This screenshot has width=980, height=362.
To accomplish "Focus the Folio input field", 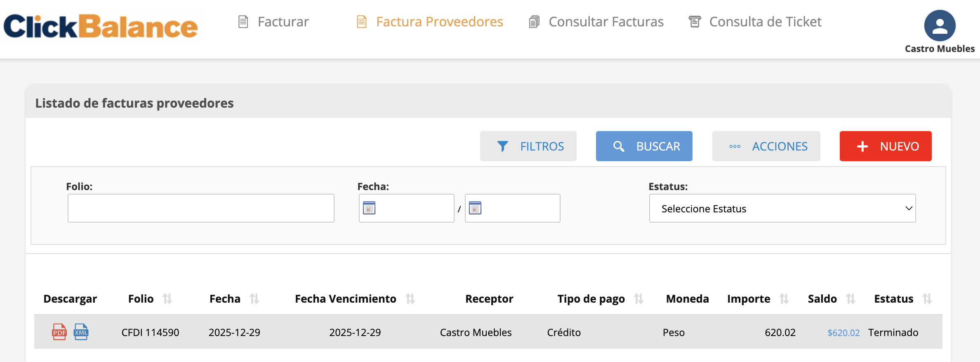I will (x=201, y=208).
